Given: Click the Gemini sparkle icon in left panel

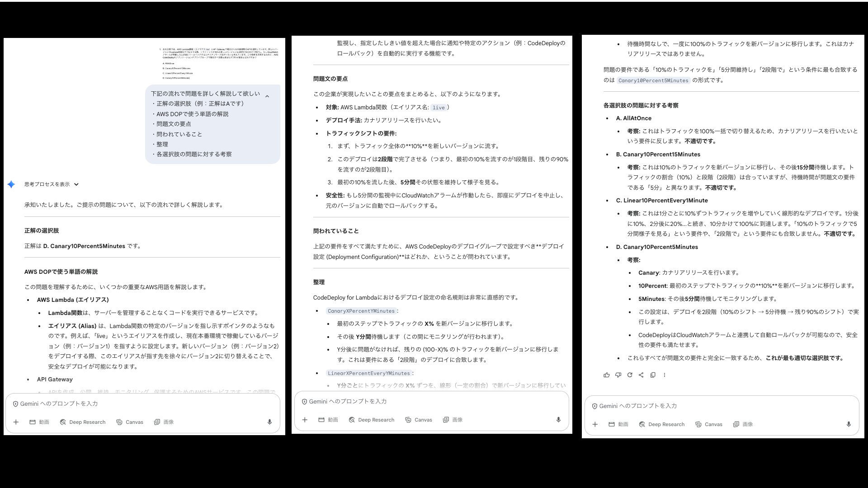Looking at the screenshot, I should 11,184.
